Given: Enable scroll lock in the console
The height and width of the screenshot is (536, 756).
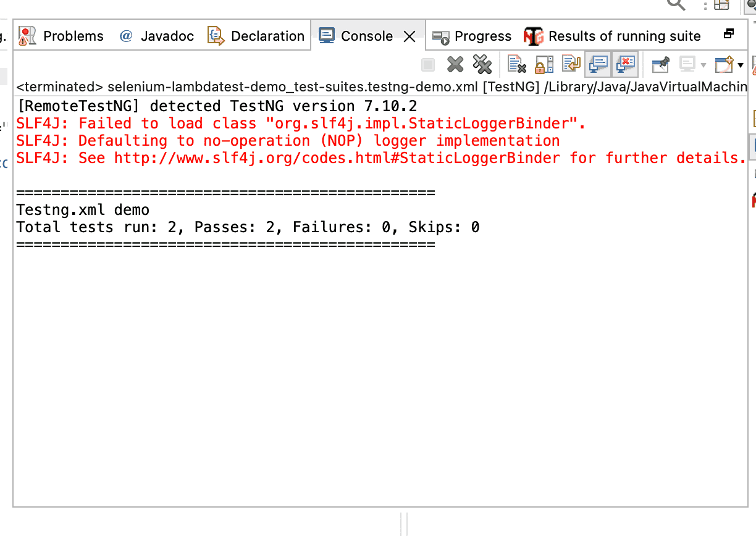Looking at the screenshot, I should pos(544,64).
